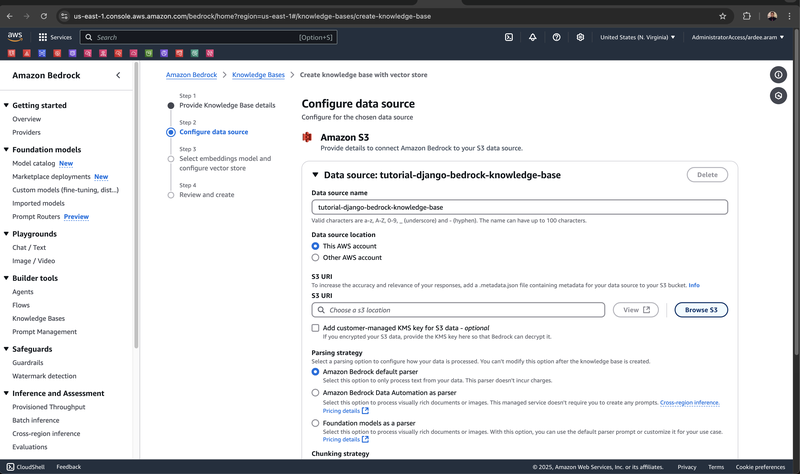The height and width of the screenshot is (474, 800).
Task: Open the round icon below the info panel icon
Action: 778,95
